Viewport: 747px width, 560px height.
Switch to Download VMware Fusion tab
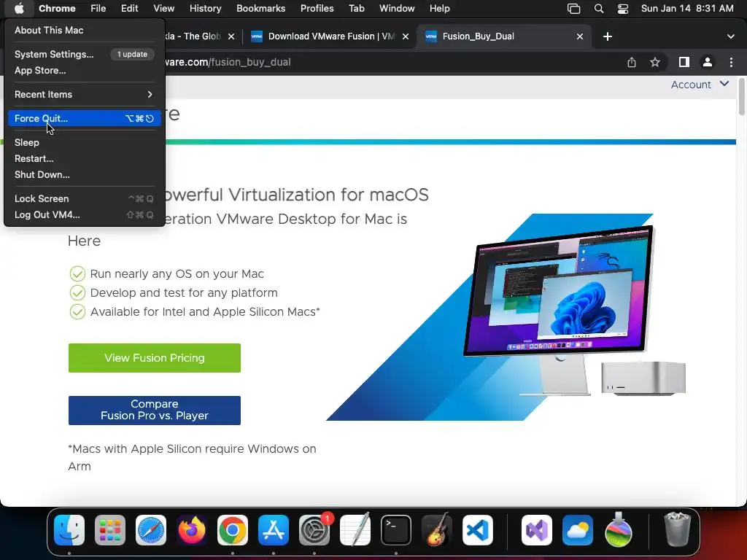tap(329, 36)
